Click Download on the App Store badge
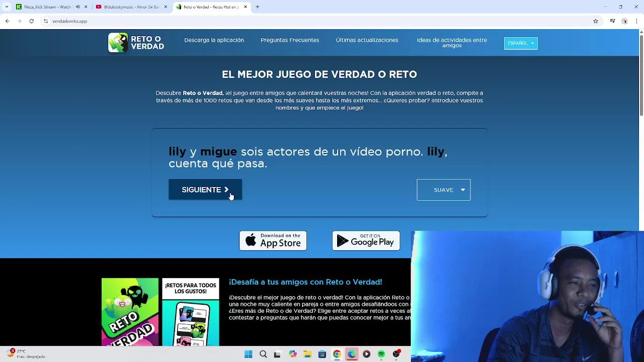 click(273, 241)
